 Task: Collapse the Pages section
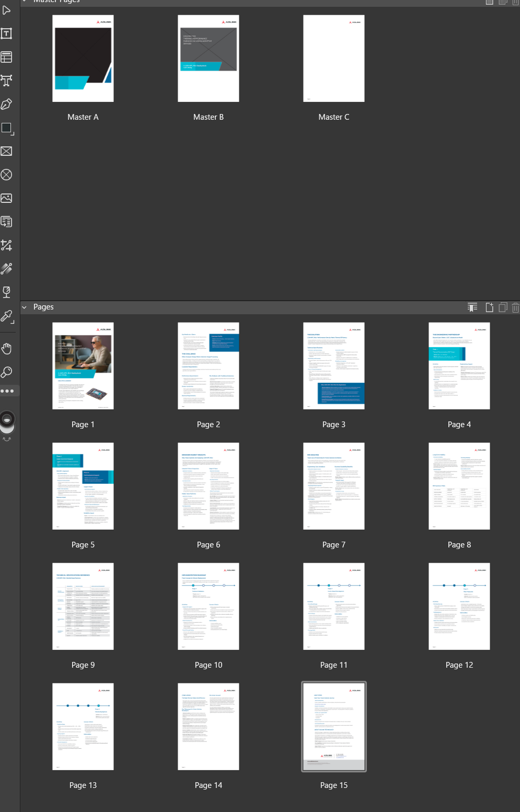pos(24,307)
